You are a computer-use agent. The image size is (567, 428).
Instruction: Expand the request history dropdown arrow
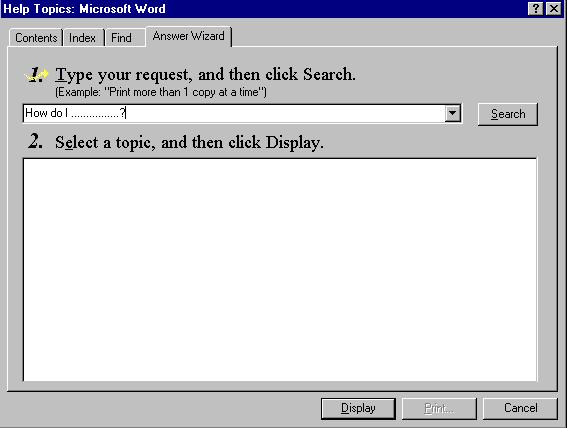tap(452, 114)
